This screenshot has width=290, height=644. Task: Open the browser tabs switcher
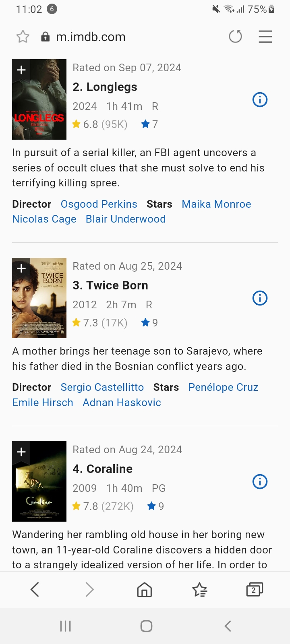tap(254, 590)
